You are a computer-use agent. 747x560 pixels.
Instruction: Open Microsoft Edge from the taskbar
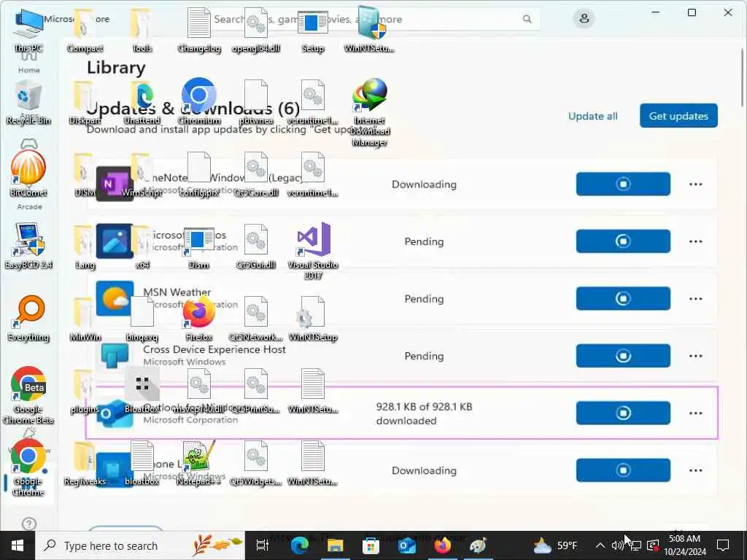point(300,545)
